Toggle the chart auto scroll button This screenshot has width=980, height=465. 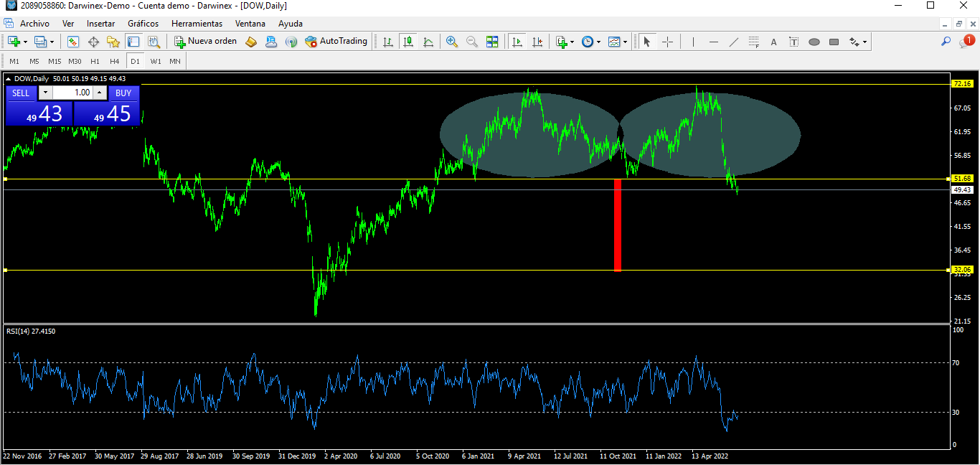pyautogui.click(x=517, y=42)
